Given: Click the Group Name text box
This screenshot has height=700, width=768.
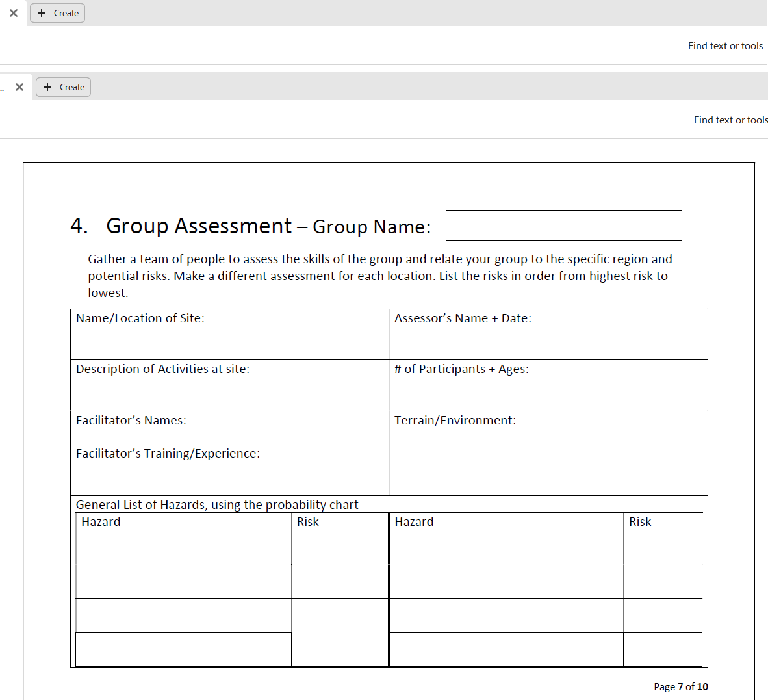Looking at the screenshot, I should [x=563, y=226].
